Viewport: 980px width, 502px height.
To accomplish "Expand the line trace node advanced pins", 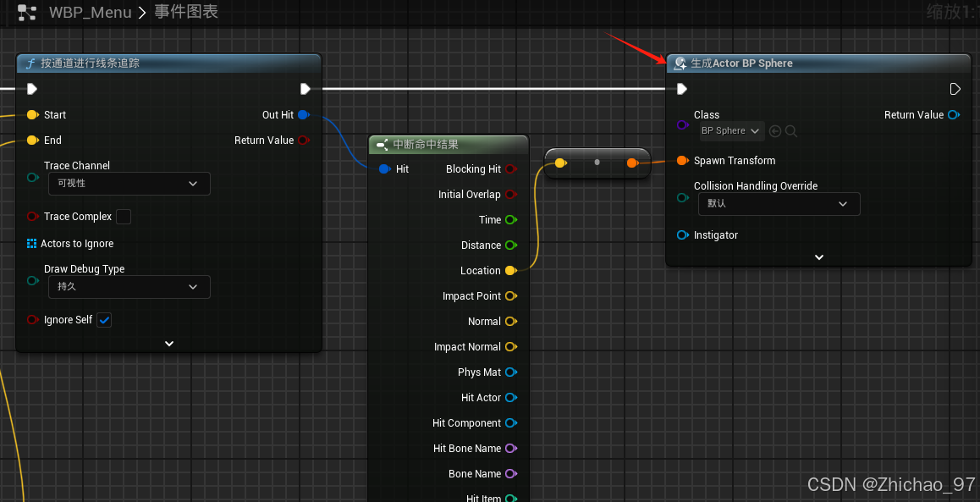I will coord(168,343).
